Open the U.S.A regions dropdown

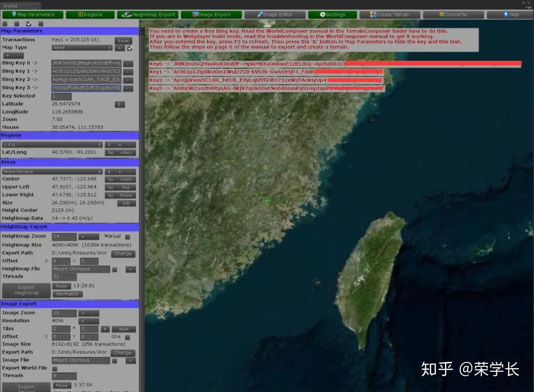pyautogui.click(x=52, y=143)
